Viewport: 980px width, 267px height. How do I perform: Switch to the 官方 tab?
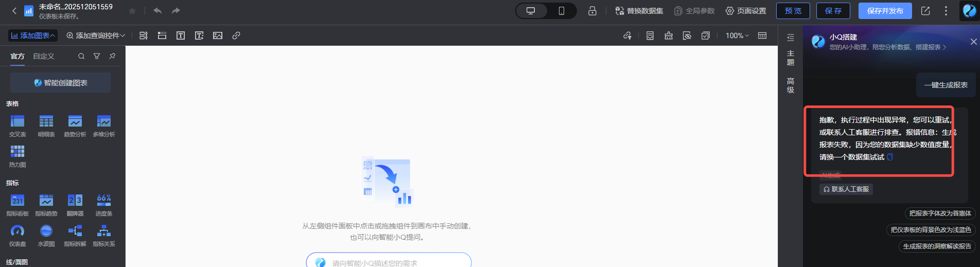pyautogui.click(x=17, y=56)
